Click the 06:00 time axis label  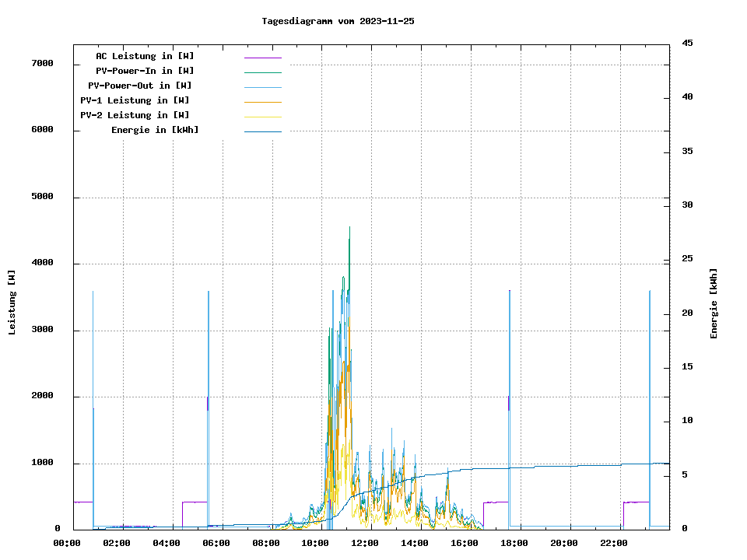216,543
